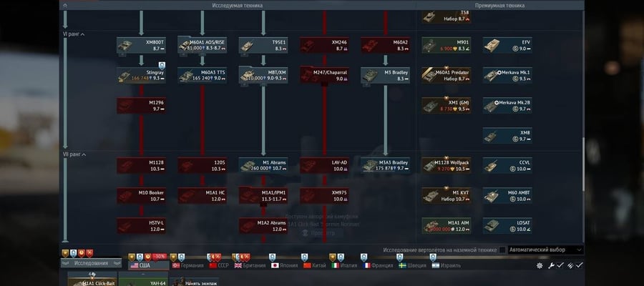Select the locked XM246 vehicle
The width and height of the screenshot is (644, 286).
[x=324, y=45]
